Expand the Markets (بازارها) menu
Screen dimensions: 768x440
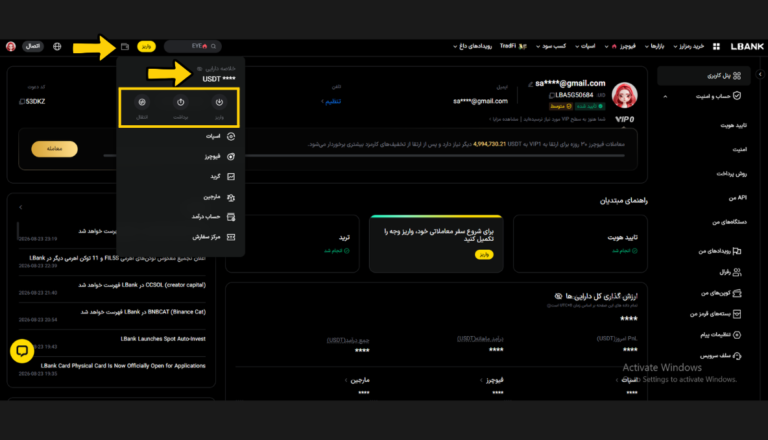[x=654, y=47]
